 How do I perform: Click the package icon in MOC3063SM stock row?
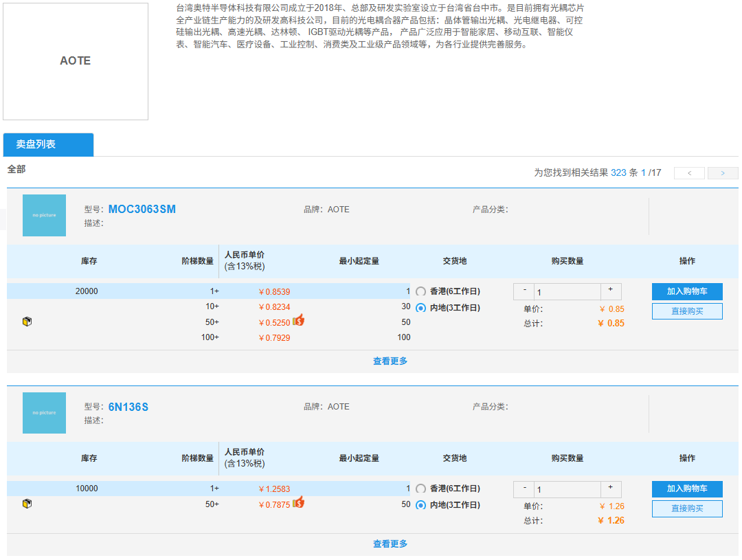pos(27,322)
